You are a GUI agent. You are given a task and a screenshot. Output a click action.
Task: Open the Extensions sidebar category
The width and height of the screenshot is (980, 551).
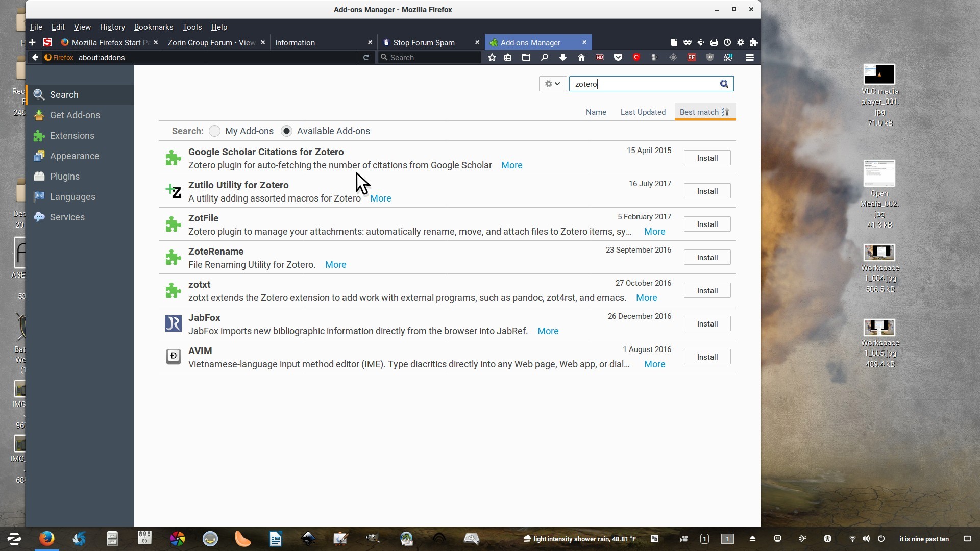(72, 136)
